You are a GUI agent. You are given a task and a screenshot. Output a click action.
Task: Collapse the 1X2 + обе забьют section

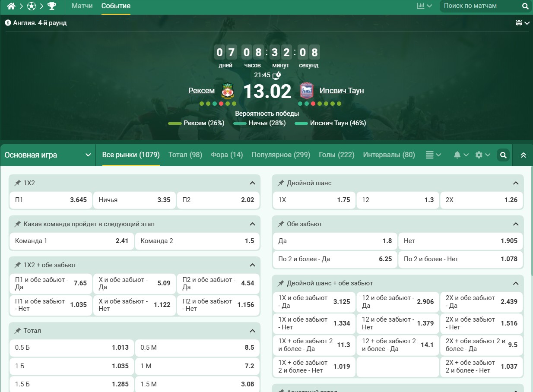pyautogui.click(x=252, y=265)
